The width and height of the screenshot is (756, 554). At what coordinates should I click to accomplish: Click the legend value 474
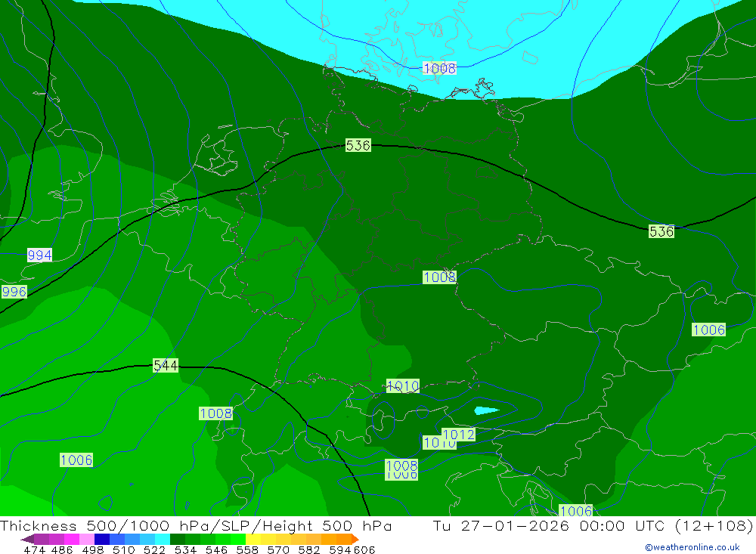[x=34, y=549]
